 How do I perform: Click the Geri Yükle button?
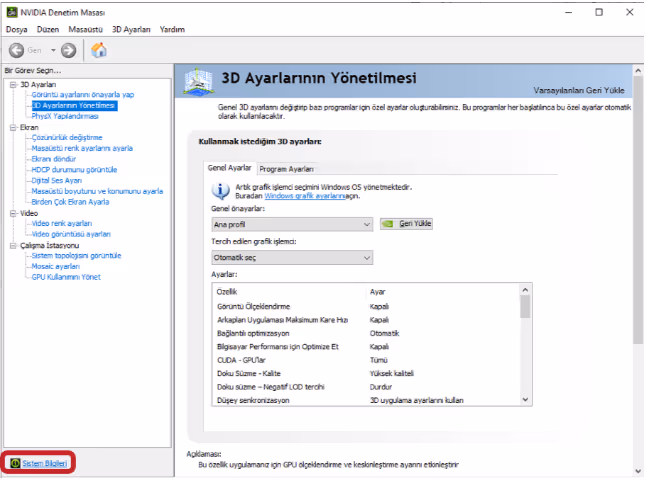pos(406,224)
